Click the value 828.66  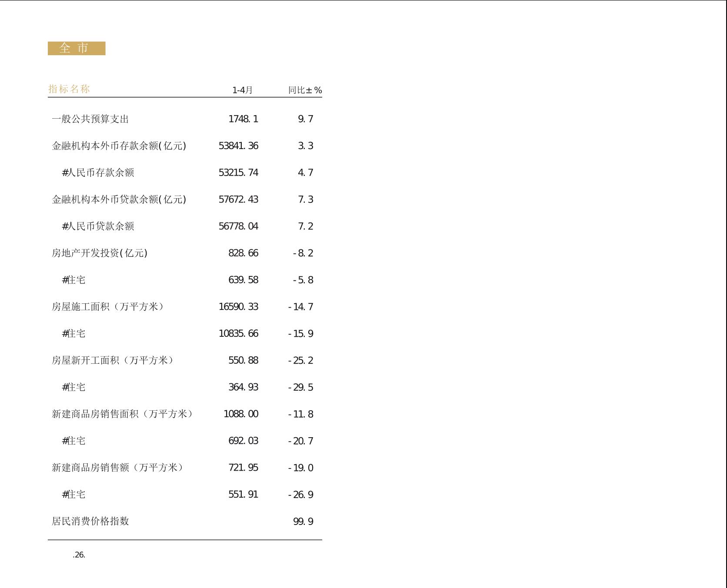click(243, 253)
